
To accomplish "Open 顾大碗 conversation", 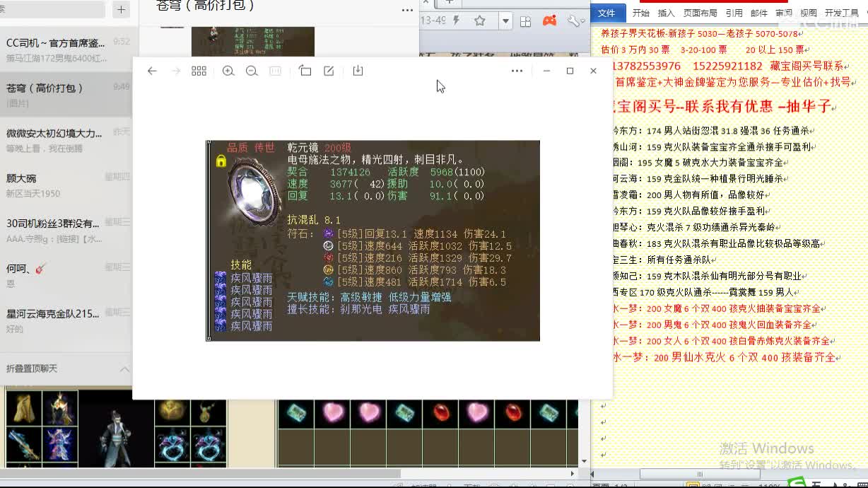I will (x=66, y=185).
